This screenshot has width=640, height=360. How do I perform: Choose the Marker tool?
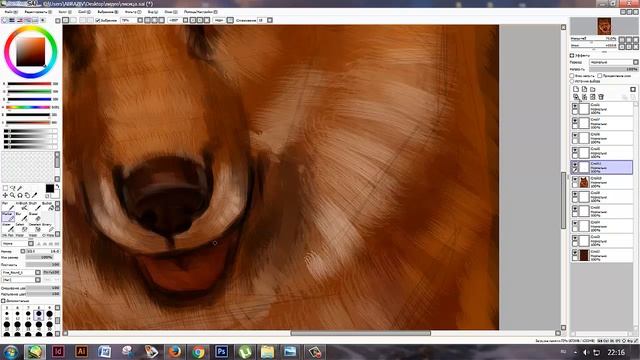pos(8,217)
